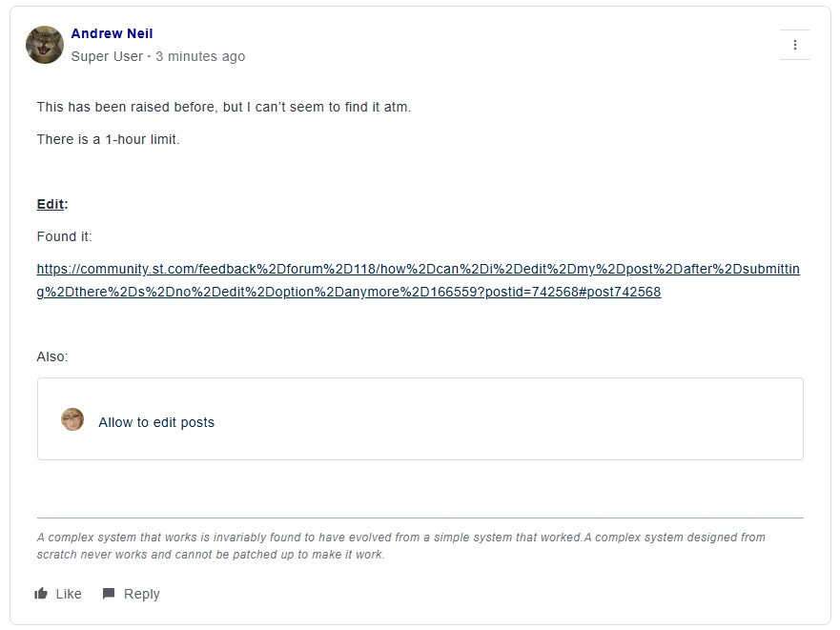840x630 pixels.
Task: Click the Like text label
Action: click(x=69, y=594)
